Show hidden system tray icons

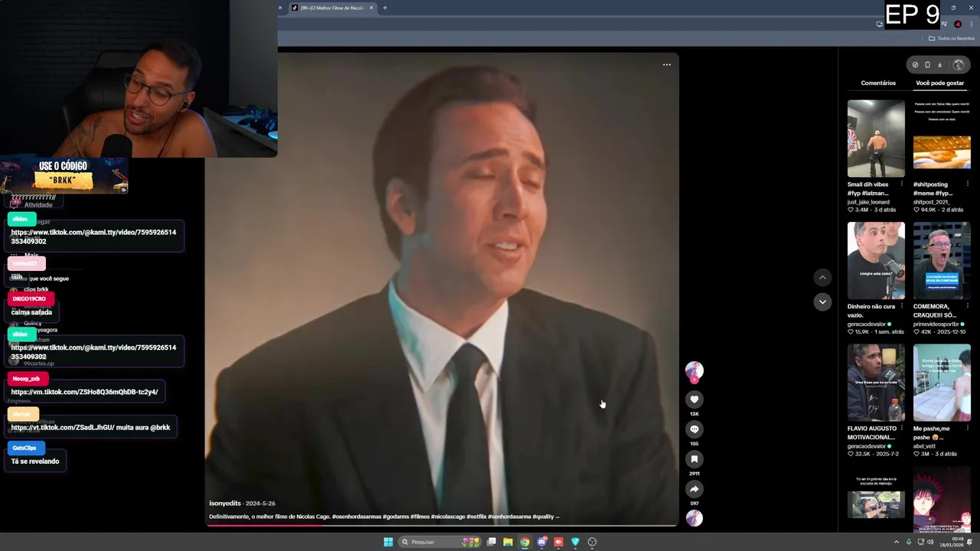click(x=897, y=542)
